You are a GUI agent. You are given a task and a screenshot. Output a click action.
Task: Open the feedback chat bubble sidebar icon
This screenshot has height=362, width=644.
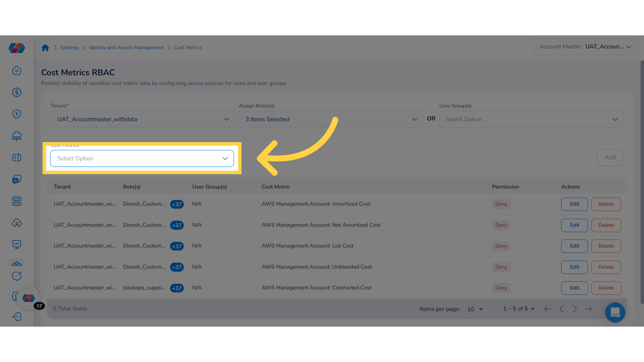point(17,276)
